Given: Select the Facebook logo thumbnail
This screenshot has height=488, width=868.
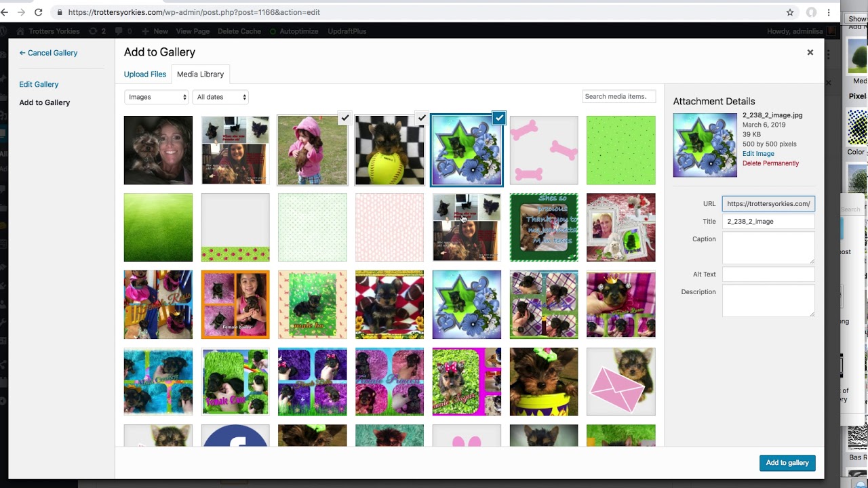Looking at the screenshot, I should coord(235,436).
